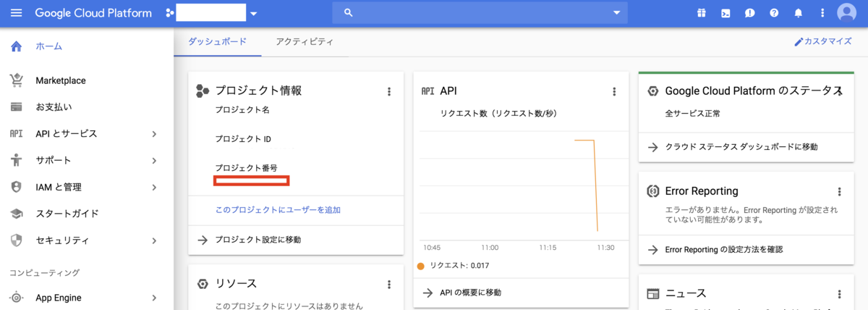The width and height of the screenshot is (868, 310).
Task: Click the Error Reporting card icon
Action: (x=652, y=191)
